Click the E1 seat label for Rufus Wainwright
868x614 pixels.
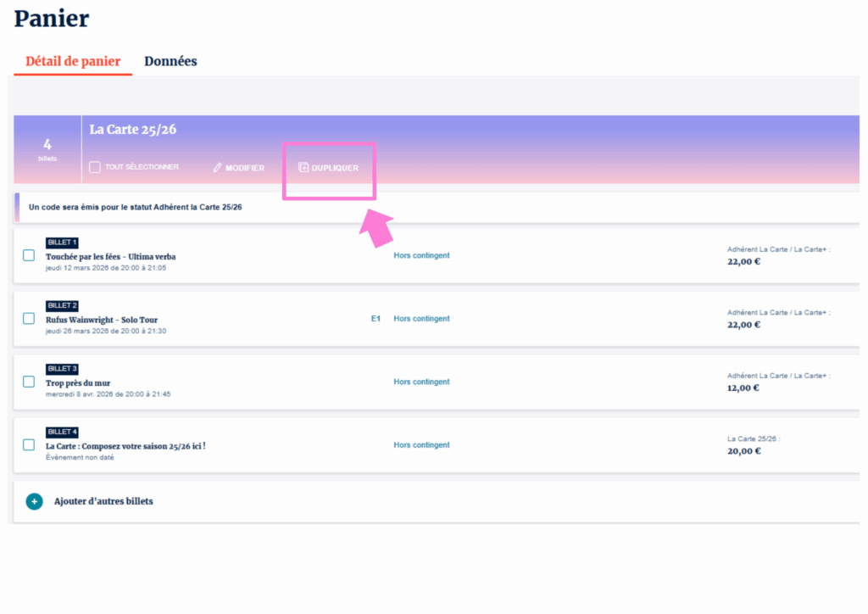pos(376,319)
